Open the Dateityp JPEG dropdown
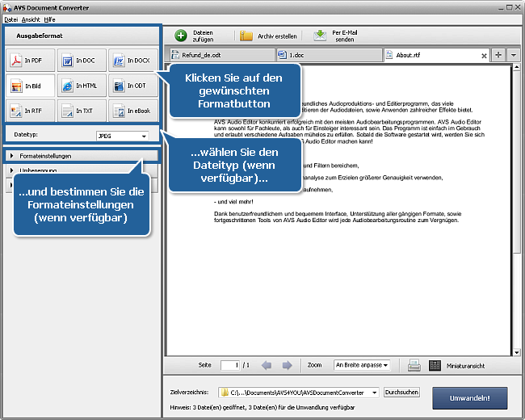Viewport: 525px width, 420px height. 123,136
